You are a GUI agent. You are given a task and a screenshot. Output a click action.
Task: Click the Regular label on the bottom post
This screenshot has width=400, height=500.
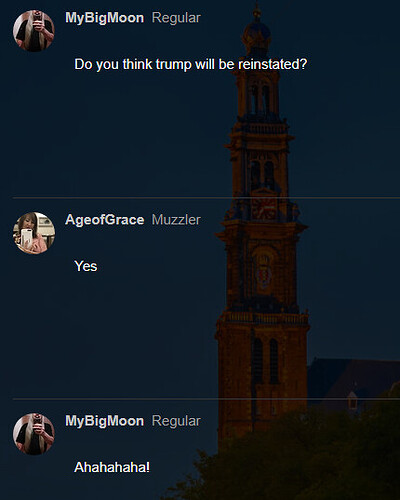176,421
